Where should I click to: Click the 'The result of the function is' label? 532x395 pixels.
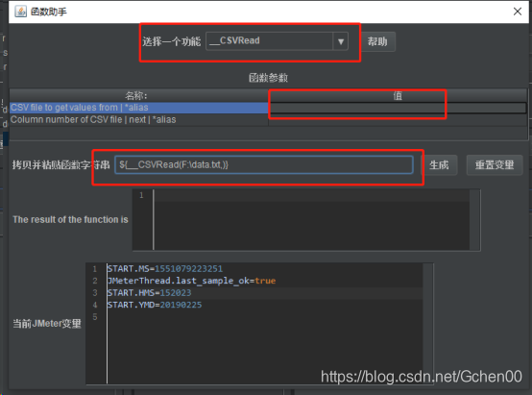tap(70, 220)
